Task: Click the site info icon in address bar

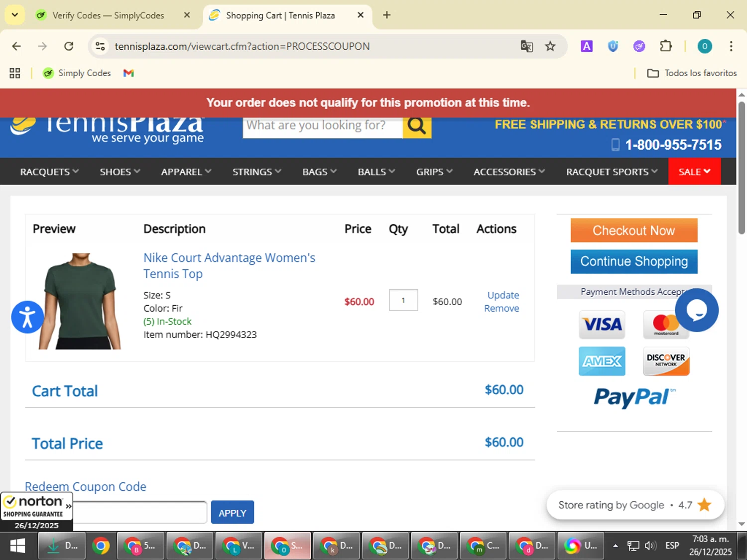Action: 100,46
